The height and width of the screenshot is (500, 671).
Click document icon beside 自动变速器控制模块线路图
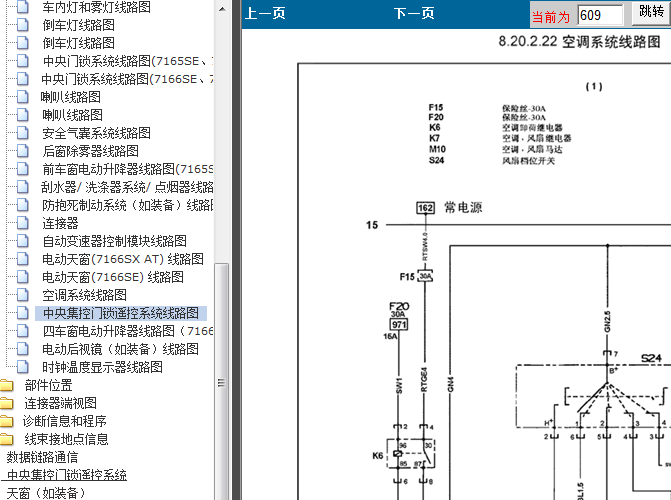23,241
